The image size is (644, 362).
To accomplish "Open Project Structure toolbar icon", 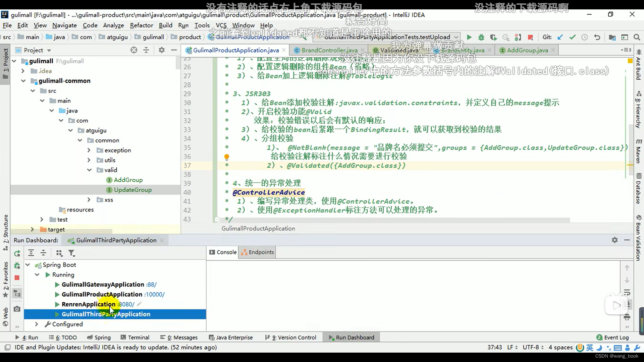I will (x=612, y=37).
